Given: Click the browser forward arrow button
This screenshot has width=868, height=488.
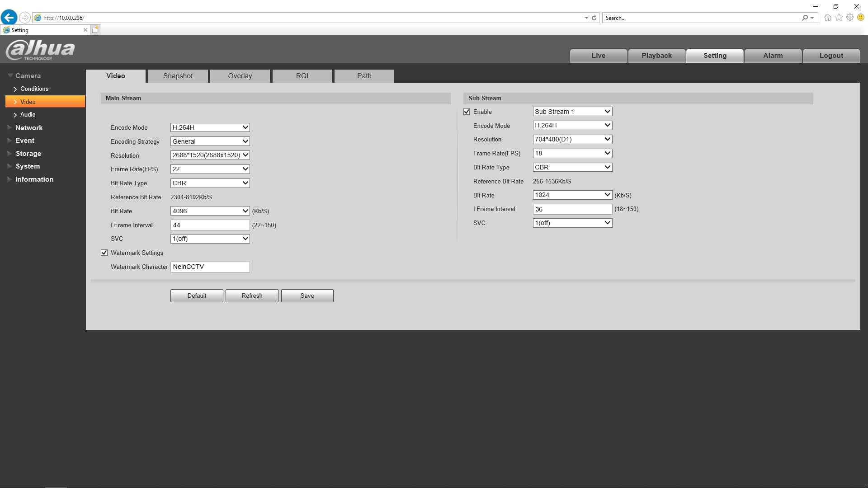Looking at the screenshot, I should click(25, 18).
